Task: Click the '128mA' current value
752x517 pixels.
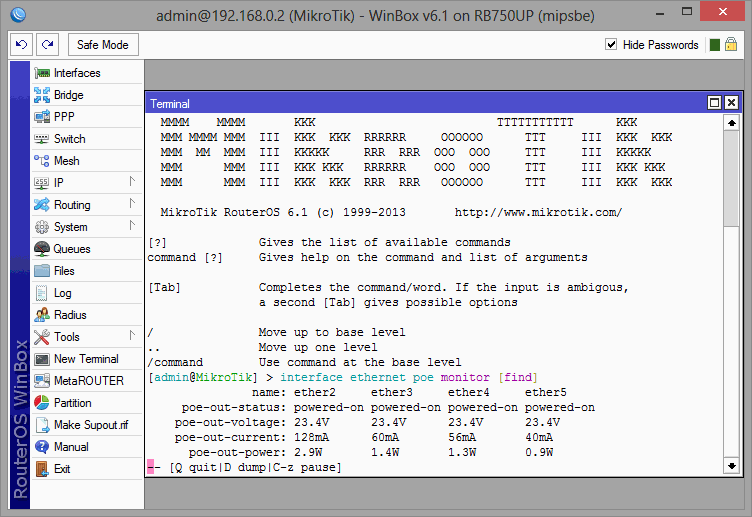Action: click(311, 437)
